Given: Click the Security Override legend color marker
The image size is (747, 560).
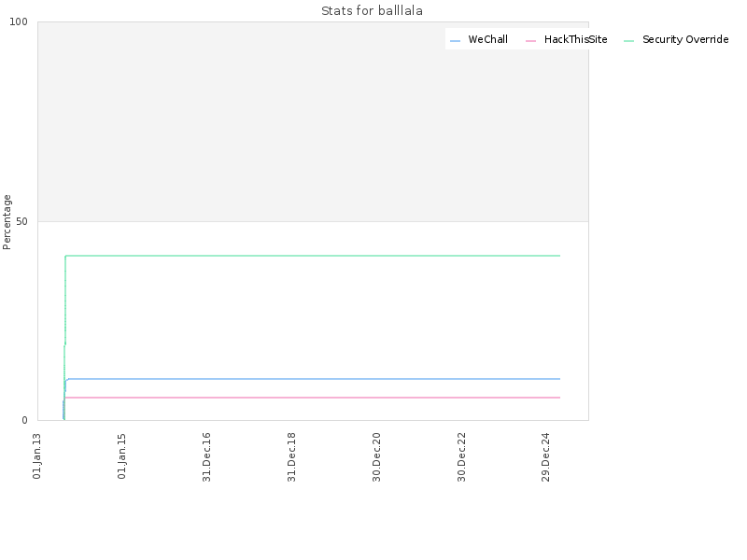Looking at the screenshot, I should tap(628, 41).
